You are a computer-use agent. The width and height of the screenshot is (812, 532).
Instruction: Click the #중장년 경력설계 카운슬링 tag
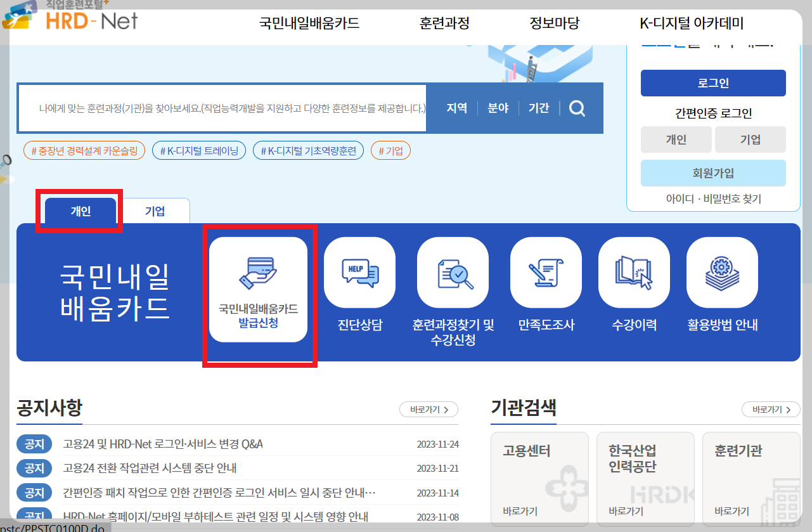pyautogui.click(x=84, y=151)
